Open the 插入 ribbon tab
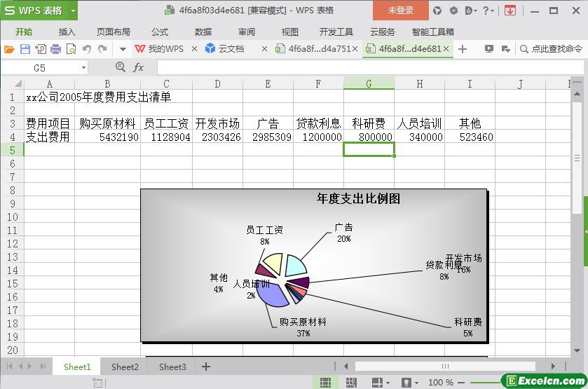The image size is (588, 389). coord(67,32)
